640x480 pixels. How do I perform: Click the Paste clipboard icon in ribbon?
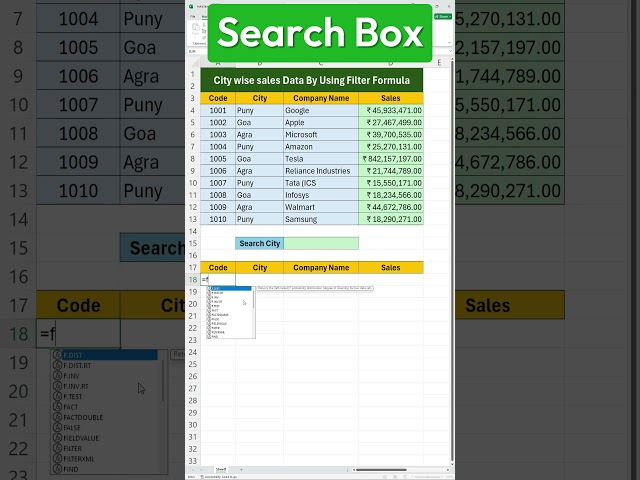[196, 29]
